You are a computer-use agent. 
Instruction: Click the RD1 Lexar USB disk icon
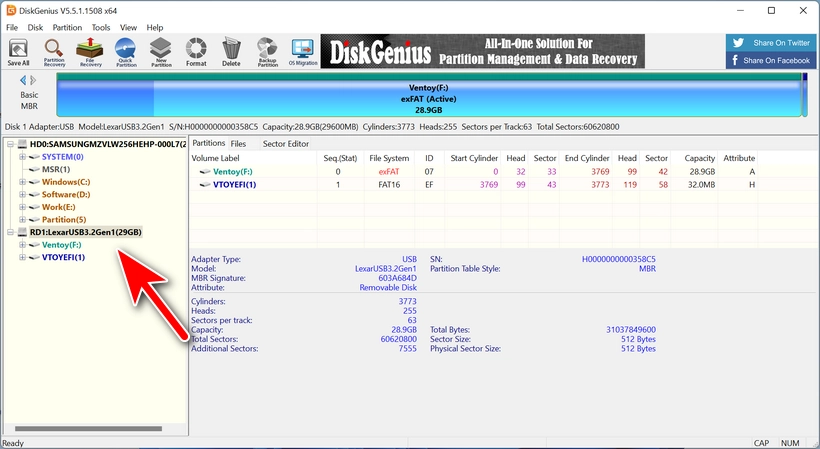tap(22, 232)
